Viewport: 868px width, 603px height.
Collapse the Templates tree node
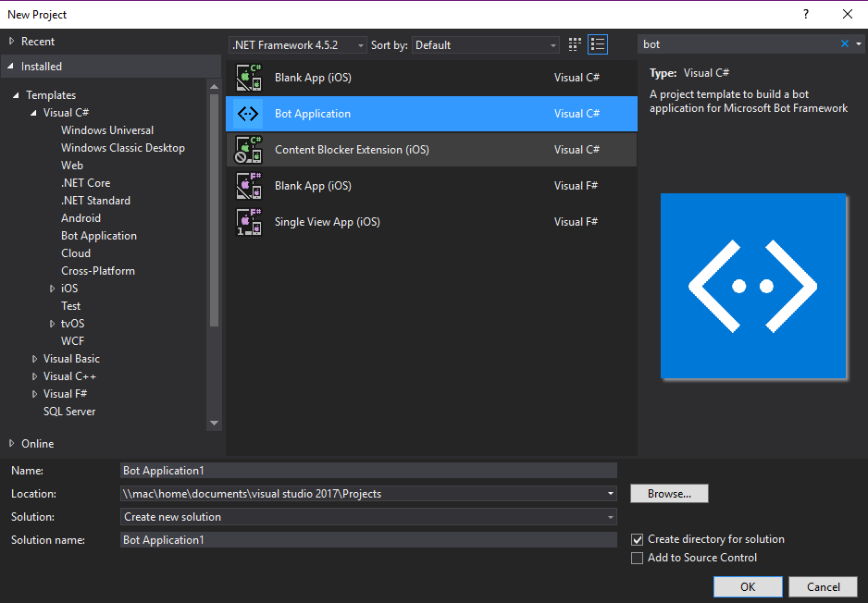[x=16, y=95]
